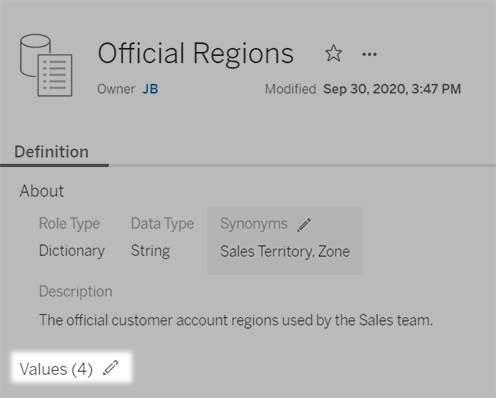Click the Synonyms label
Screen dimensions: 496x398
coord(254,223)
